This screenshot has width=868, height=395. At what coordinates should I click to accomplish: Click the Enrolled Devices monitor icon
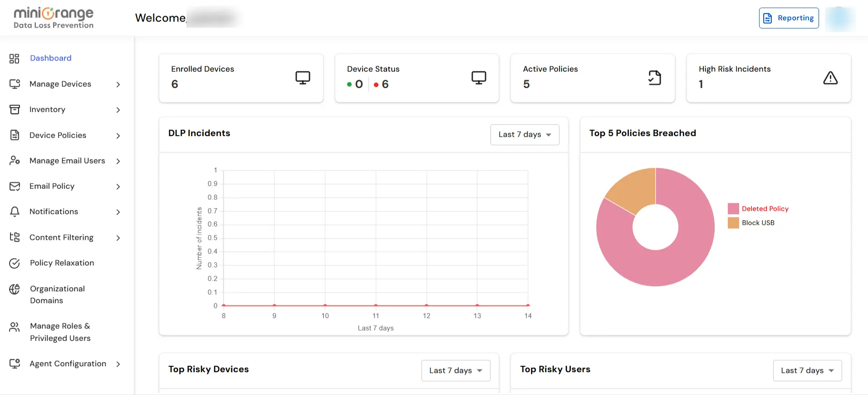[303, 78]
